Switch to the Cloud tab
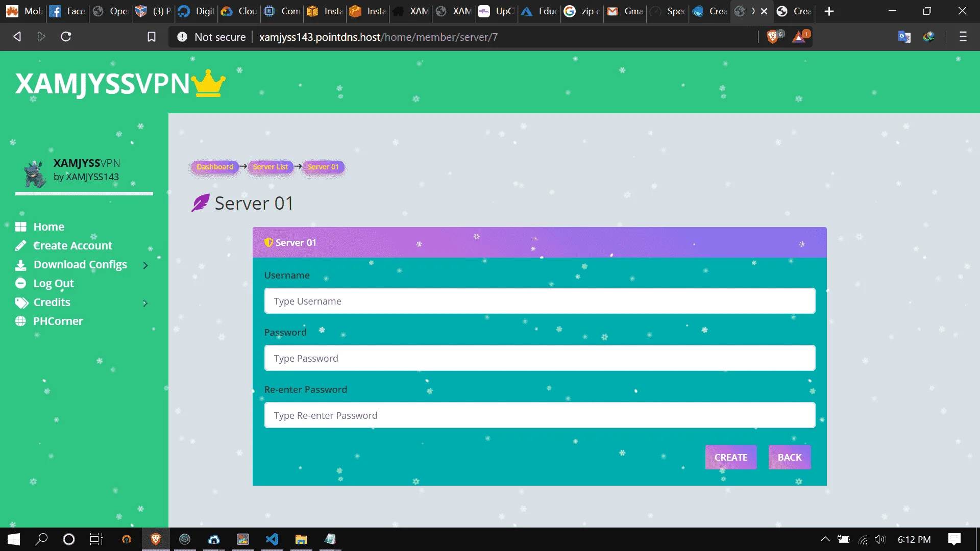980x551 pixels. pos(239,11)
